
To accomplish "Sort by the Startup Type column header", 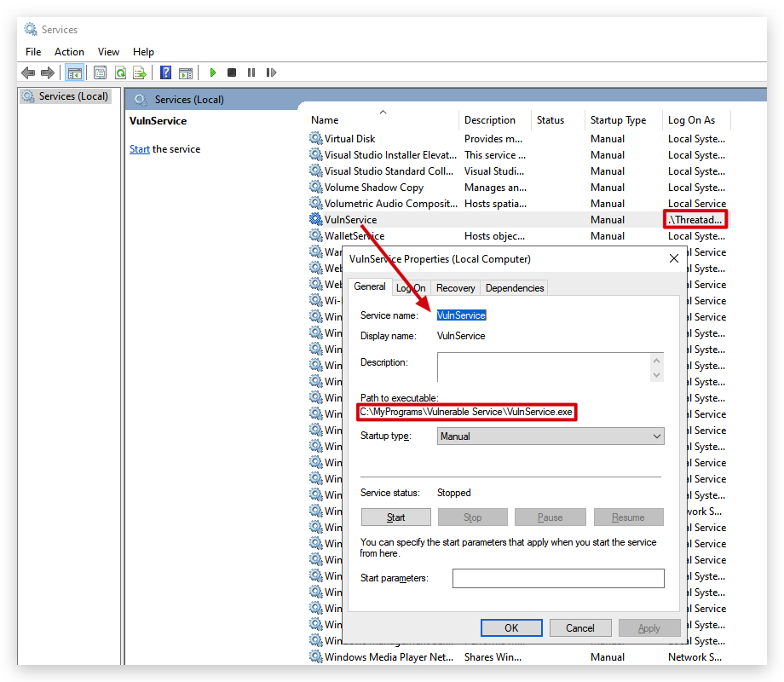I will (623, 120).
